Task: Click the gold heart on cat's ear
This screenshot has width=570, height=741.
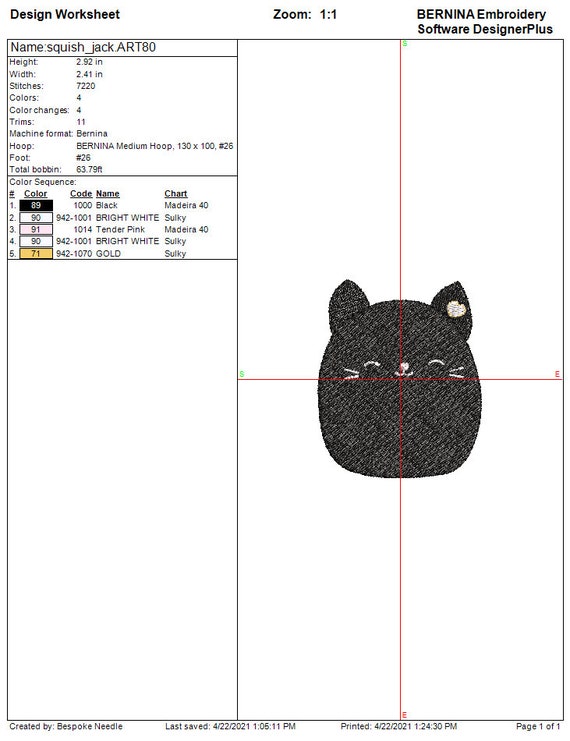Action: coord(457,309)
